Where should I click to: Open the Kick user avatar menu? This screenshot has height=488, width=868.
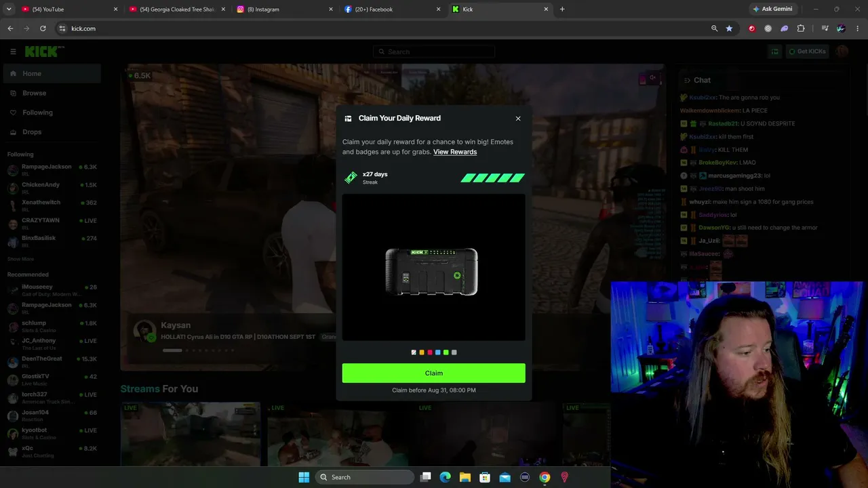(x=842, y=52)
